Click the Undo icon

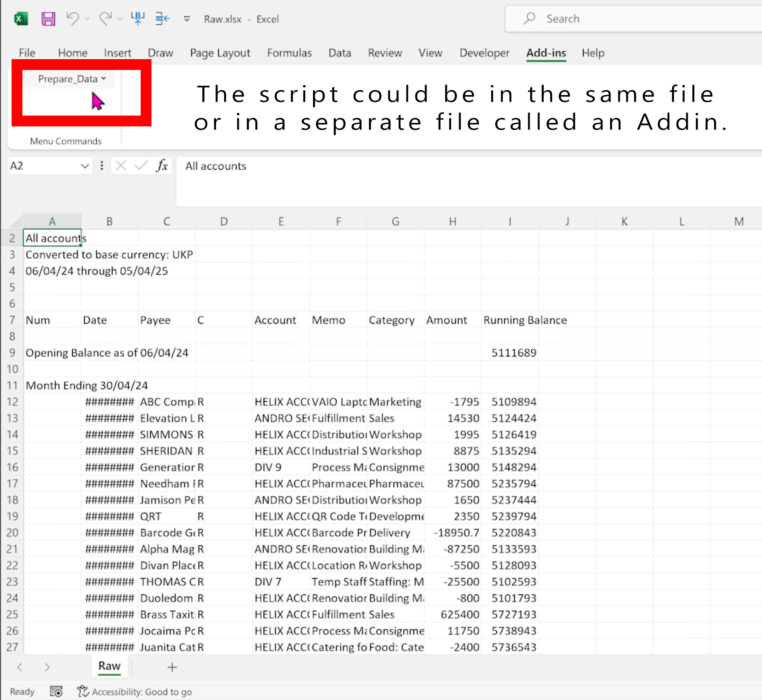(73, 19)
